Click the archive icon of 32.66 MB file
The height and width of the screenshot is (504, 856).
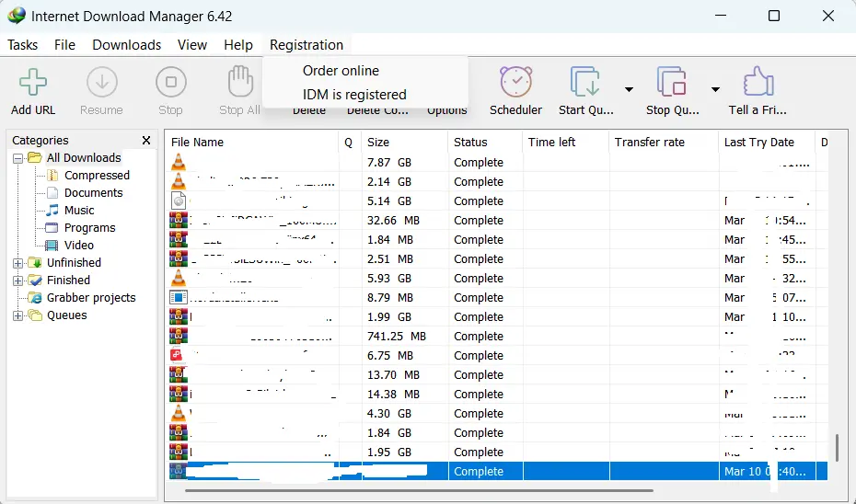tap(178, 221)
